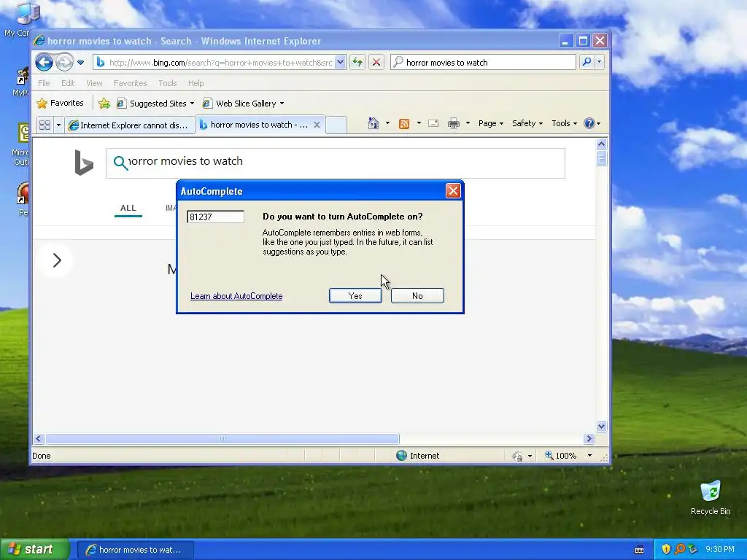
Task: Click the Bing search magnifier icon
Action: coord(120,163)
